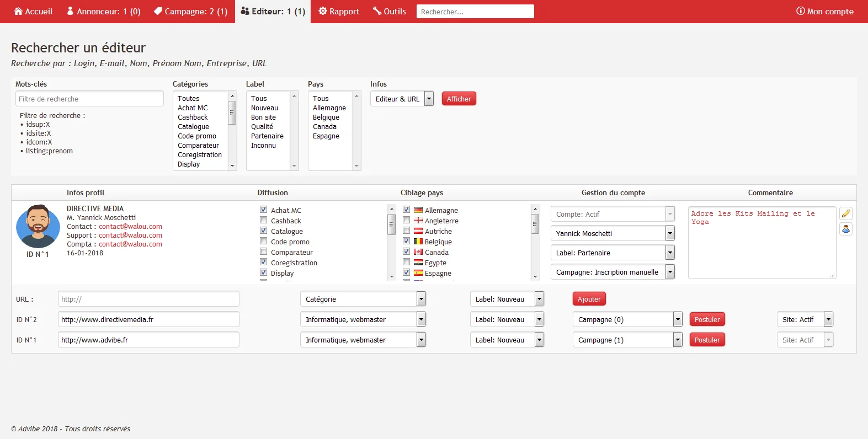Click the Support email link
The height and width of the screenshot is (439, 868).
[130, 235]
